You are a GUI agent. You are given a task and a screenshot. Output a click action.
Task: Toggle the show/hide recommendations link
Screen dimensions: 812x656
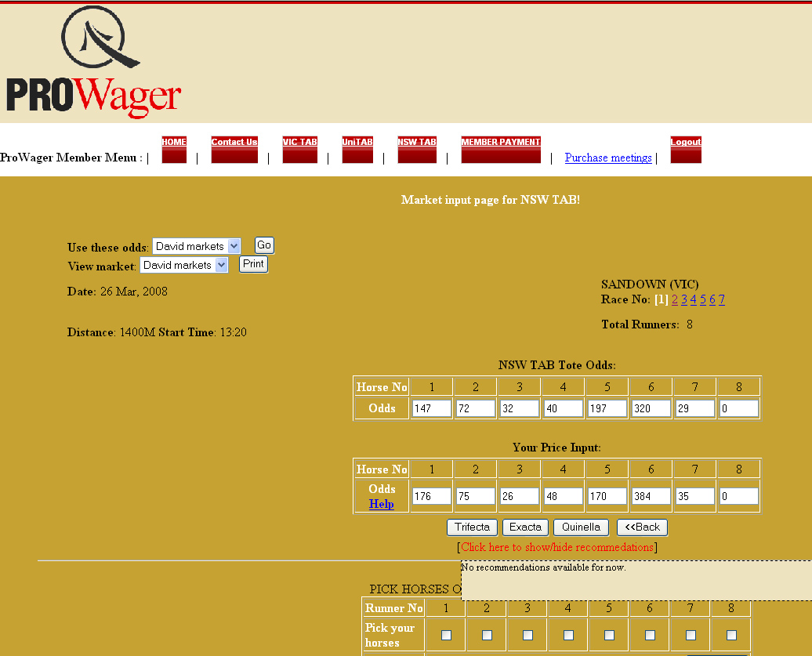(x=557, y=547)
